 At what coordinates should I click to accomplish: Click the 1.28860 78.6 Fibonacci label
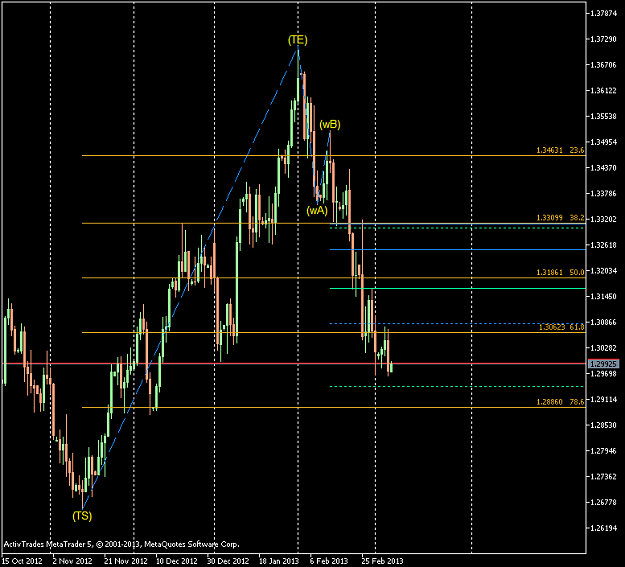pos(560,402)
